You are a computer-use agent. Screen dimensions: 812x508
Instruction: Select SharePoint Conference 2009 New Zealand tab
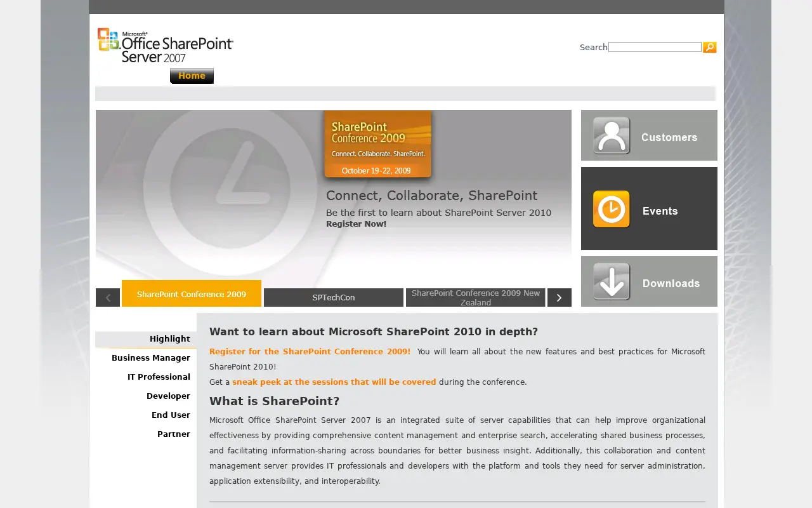[476, 297]
